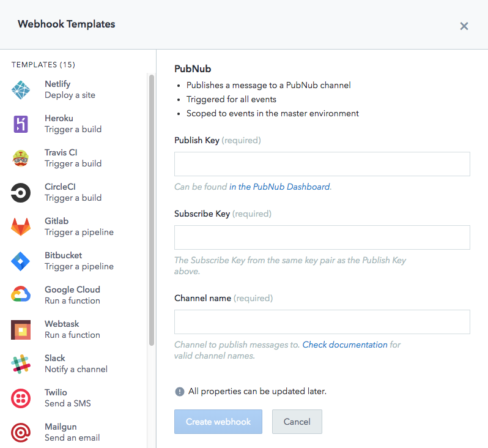Viewport: 488px width, 448px height.
Task: Select the Gitlab 'Trigger a pipeline' template
Action: (x=79, y=226)
